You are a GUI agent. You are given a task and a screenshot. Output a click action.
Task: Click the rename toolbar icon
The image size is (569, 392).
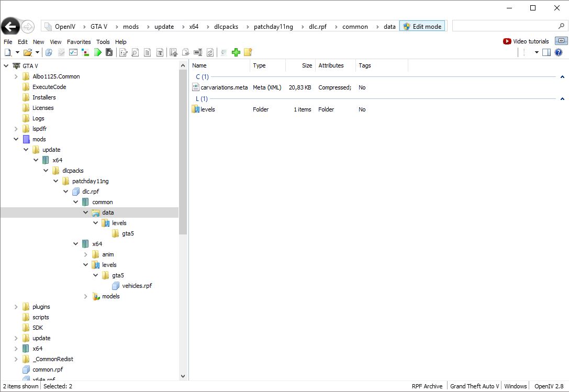click(x=198, y=52)
